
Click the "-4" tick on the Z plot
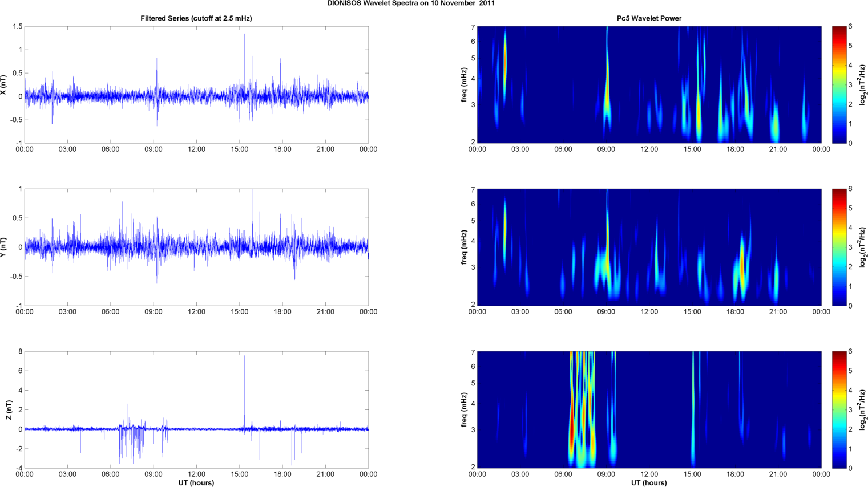19,469
